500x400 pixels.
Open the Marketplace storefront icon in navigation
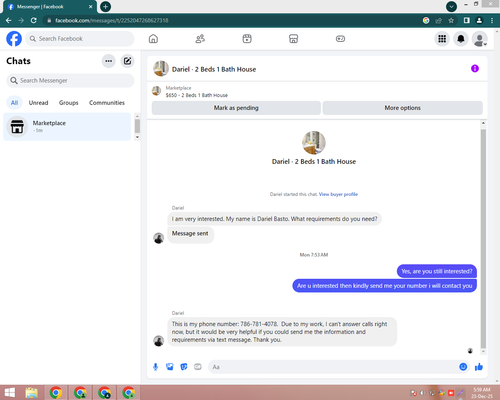pos(293,39)
